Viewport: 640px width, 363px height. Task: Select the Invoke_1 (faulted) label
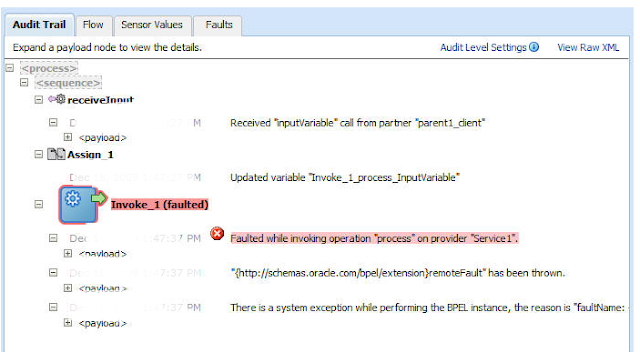160,205
